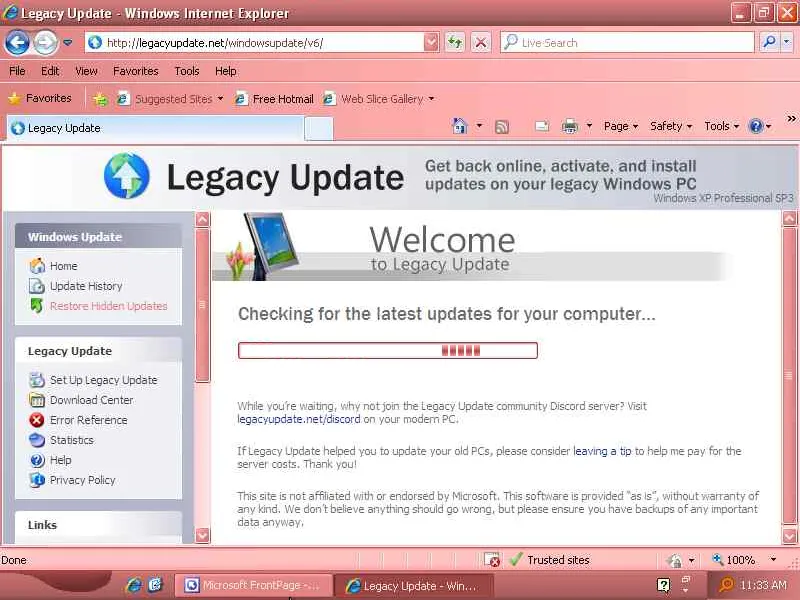This screenshot has width=800, height=600.
Task: Click the Home page icon in command bar
Action: tap(460, 126)
